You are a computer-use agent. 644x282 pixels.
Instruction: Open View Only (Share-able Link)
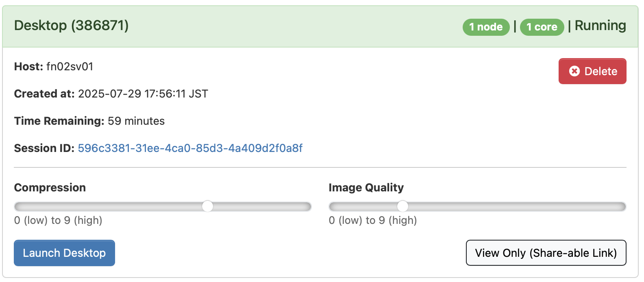coord(546,253)
